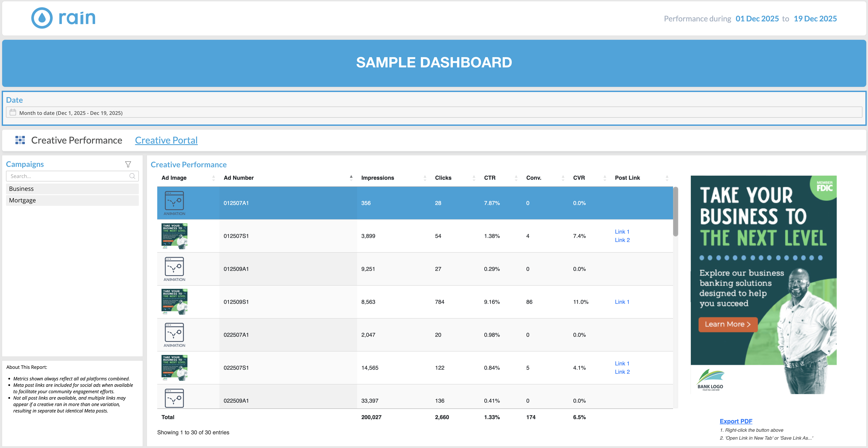Image resolution: width=868 pixels, height=448 pixels.
Task: Open Link 2 for ad 012507S1
Action: coord(622,240)
